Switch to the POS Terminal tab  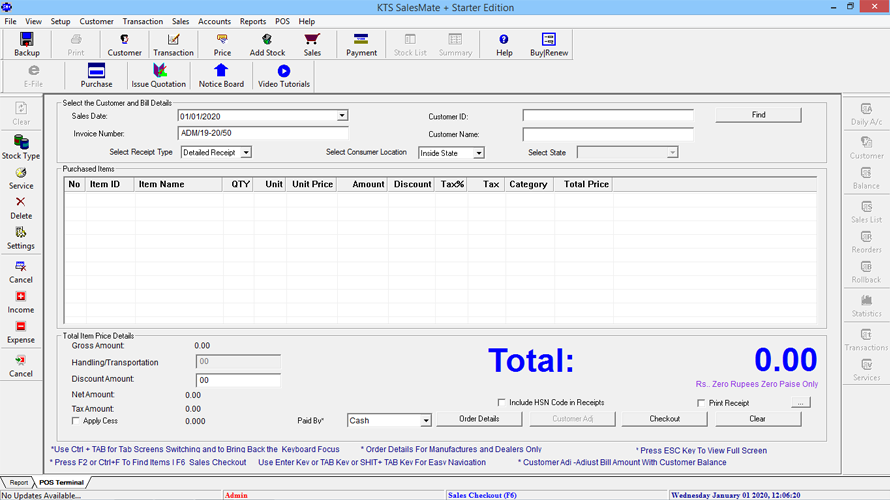[x=61, y=482]
